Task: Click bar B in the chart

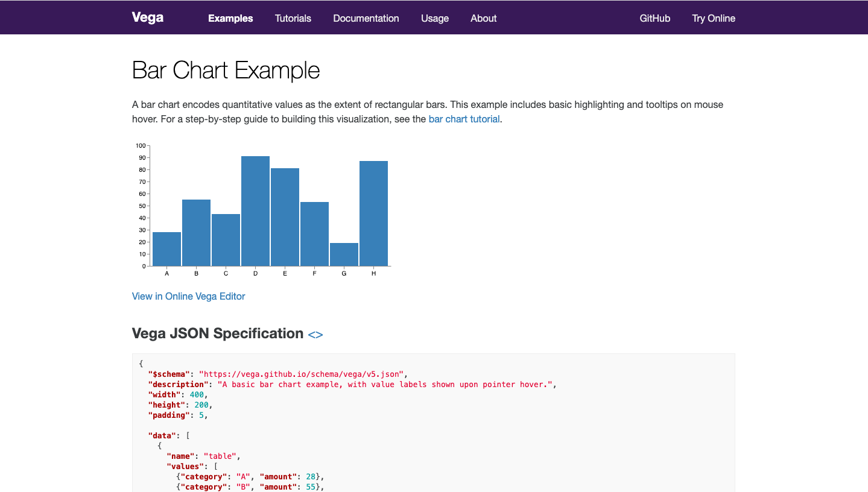Action: tap(196, 233)
